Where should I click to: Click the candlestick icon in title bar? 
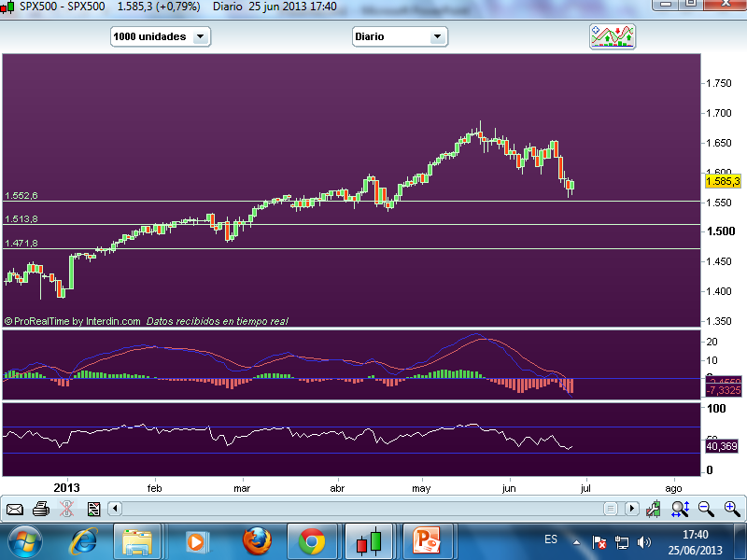pyautogui.click(x=7, y=7)
